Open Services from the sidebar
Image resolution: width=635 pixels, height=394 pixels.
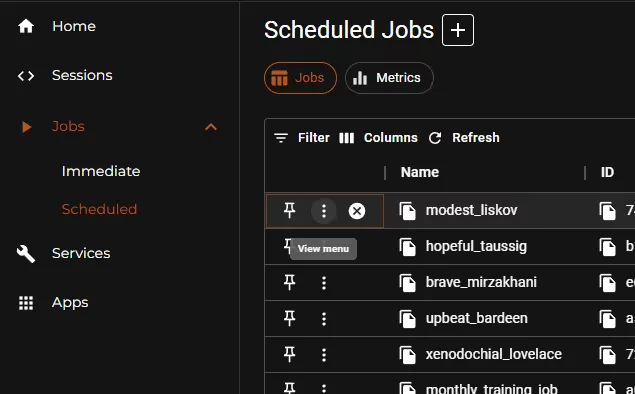(81, 253)
